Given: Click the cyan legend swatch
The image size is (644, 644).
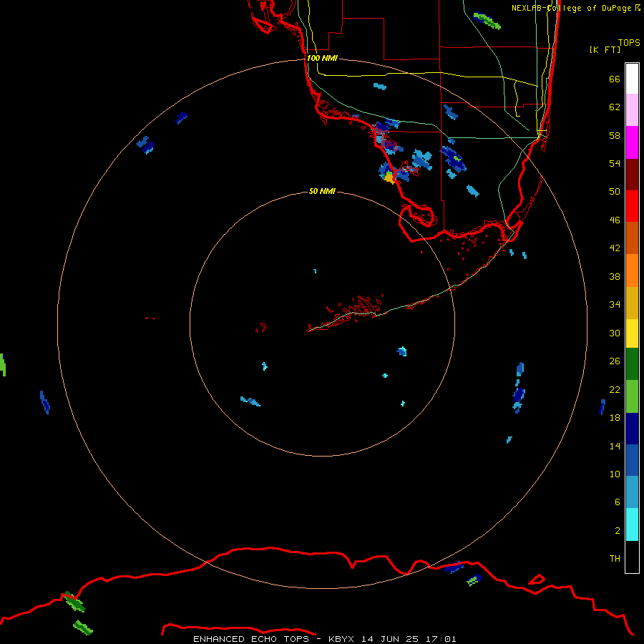Looking at the screenshot, I should coord(632,525).
